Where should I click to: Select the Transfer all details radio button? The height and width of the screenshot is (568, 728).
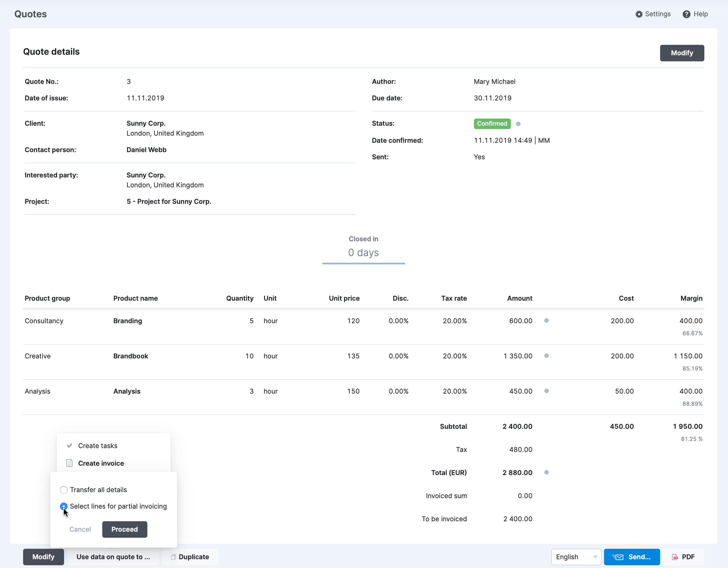coord(64,490)
